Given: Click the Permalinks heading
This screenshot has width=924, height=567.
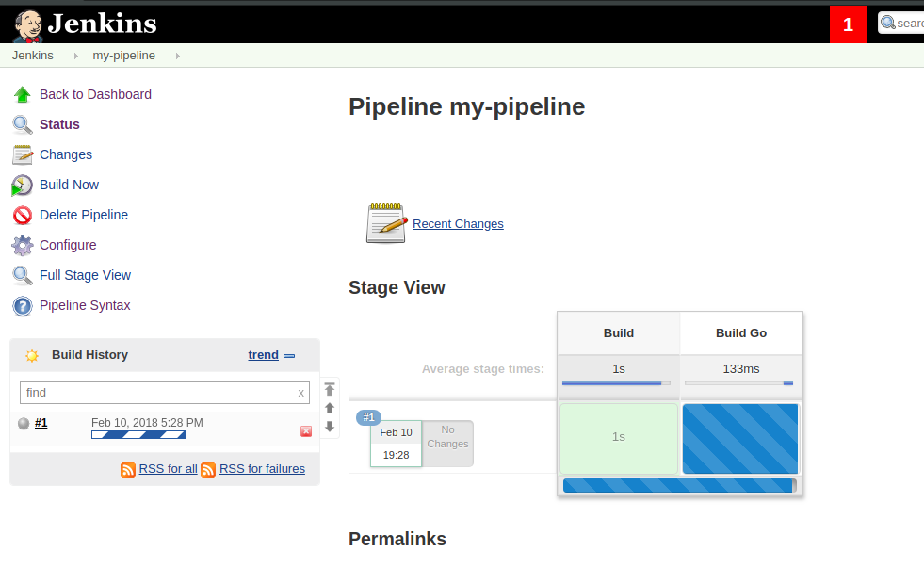Looking at the screenshot, I should (397, 540).
